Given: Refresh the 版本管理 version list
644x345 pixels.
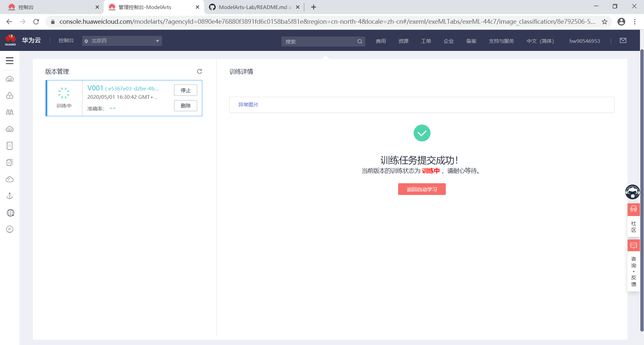Looking at the screenshot, I should tap(200, 71).
